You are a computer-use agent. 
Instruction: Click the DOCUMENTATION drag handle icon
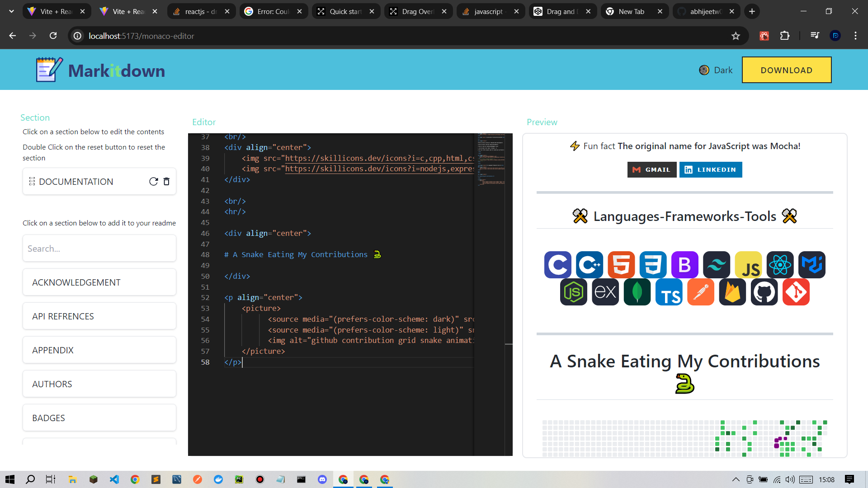pos(32,181)
